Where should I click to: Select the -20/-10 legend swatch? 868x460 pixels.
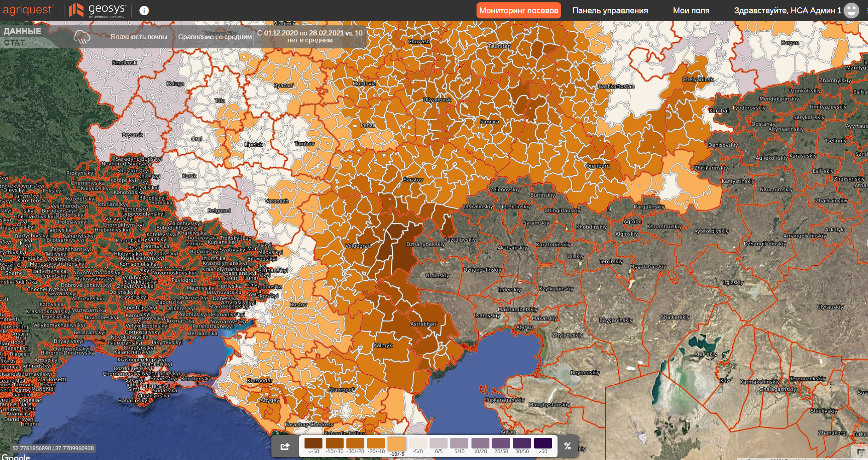[376, 443]
